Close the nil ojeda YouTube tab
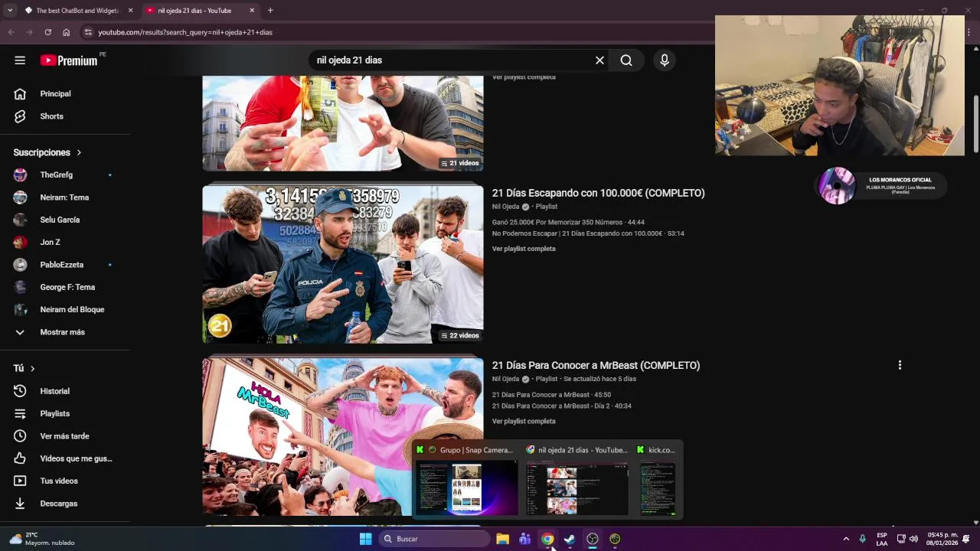 [x=252, y=11]
